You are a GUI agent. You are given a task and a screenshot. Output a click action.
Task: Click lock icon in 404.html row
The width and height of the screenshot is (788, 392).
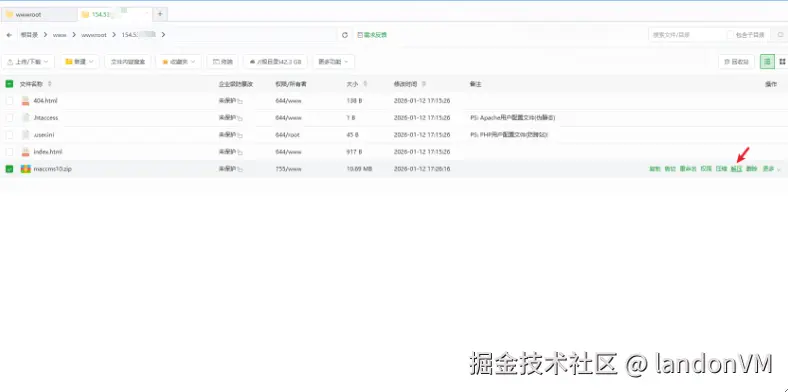pos(240,102)
